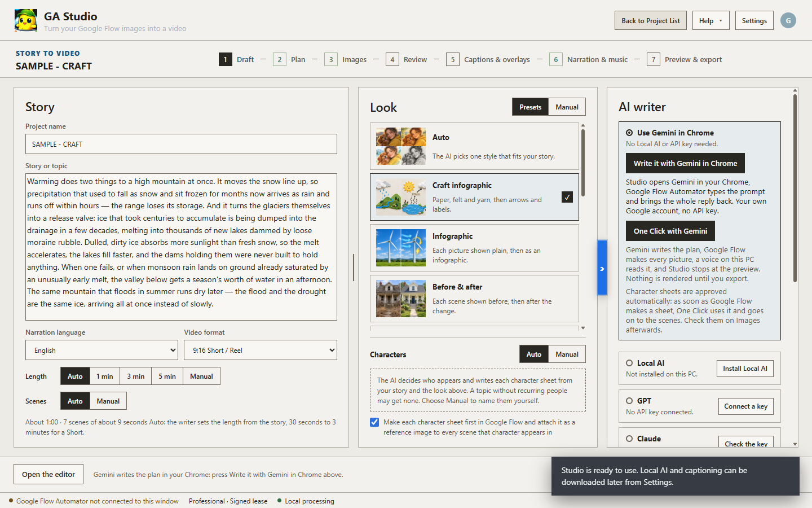Viewport: 812px width, 508px height.
Task: Select Use Gemini in Chrome radio option
Action: [x=629, y=133]
